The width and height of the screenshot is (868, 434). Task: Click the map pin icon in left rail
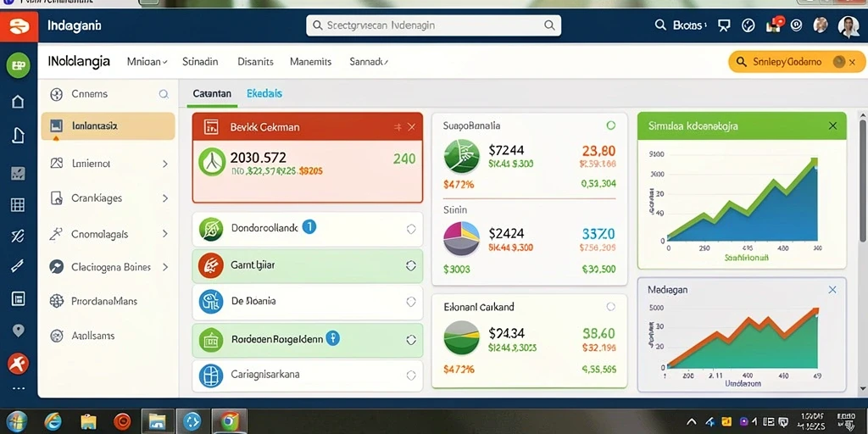[x=19, y=331]
